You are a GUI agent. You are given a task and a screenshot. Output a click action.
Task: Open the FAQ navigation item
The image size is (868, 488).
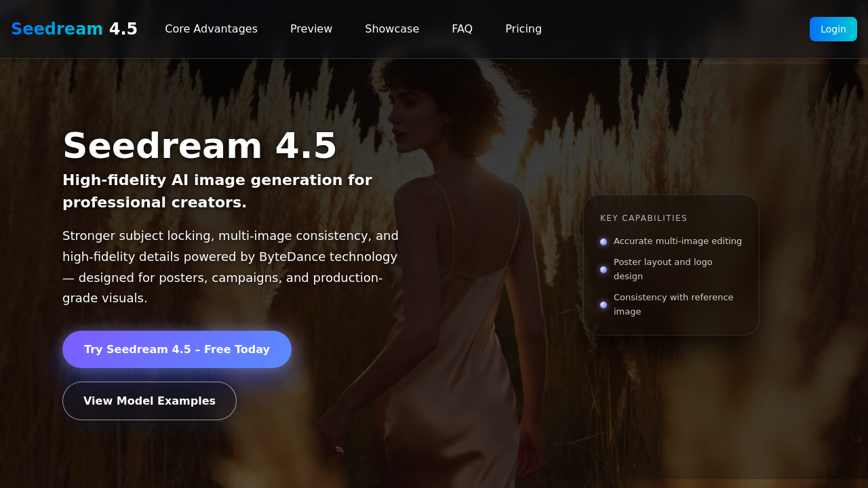click(462, 28)
